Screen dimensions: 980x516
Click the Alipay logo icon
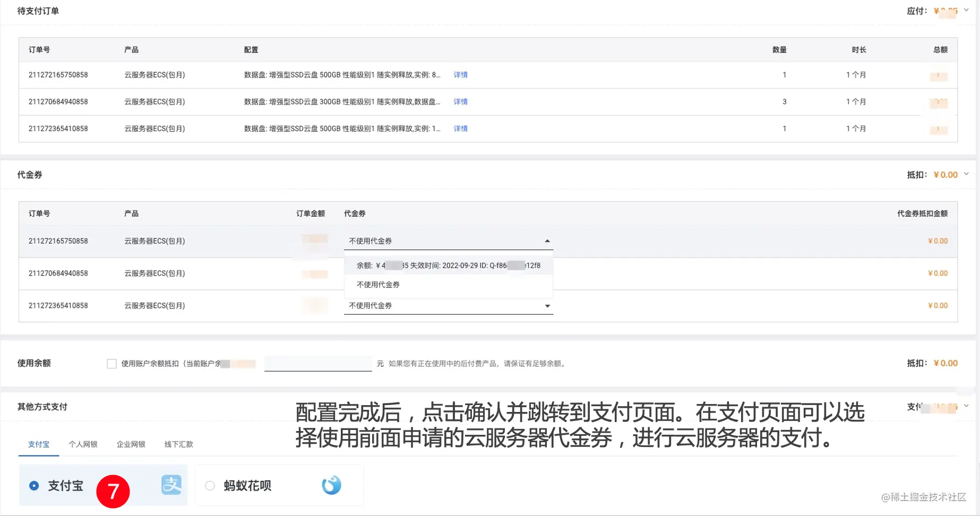tap(171, 485)
